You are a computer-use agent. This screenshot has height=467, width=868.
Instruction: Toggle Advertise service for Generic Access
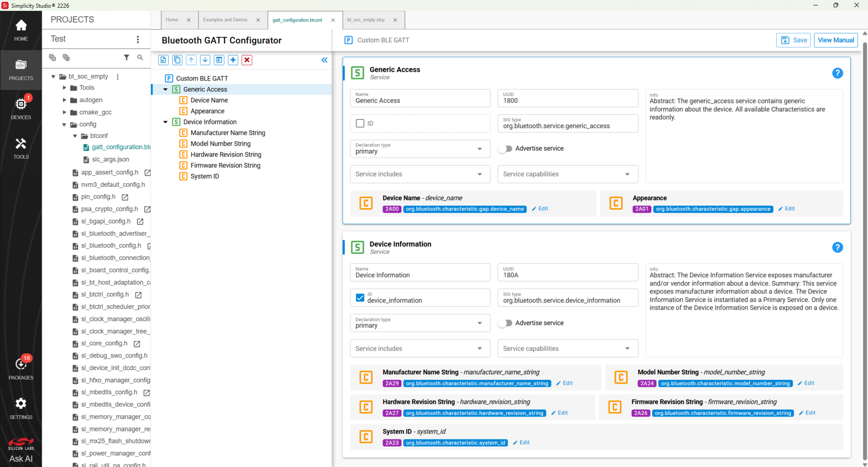click(505, 148)
